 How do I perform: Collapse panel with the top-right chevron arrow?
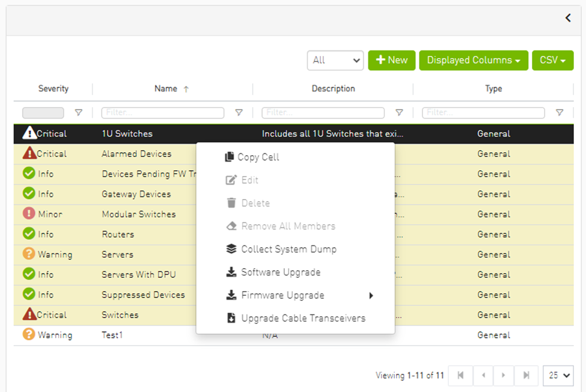click(x=568, y=18)
